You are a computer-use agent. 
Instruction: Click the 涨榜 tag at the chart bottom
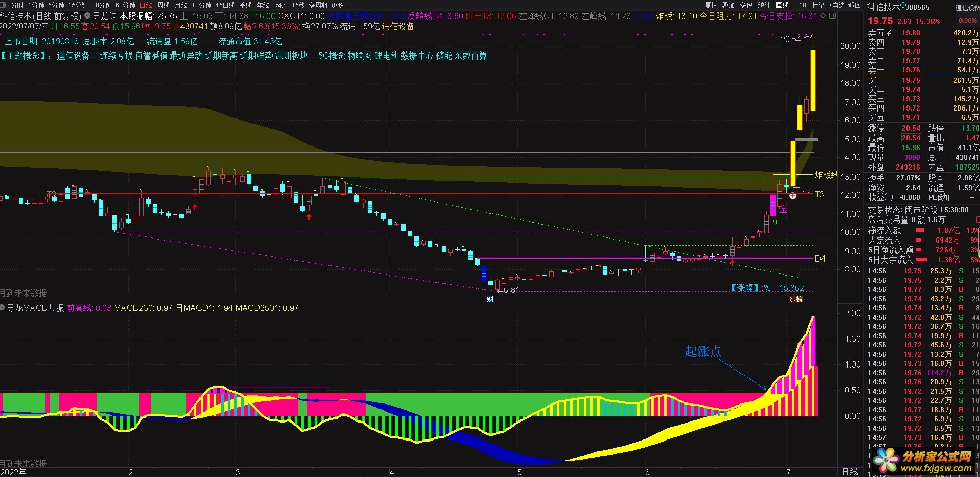(796, 299)
